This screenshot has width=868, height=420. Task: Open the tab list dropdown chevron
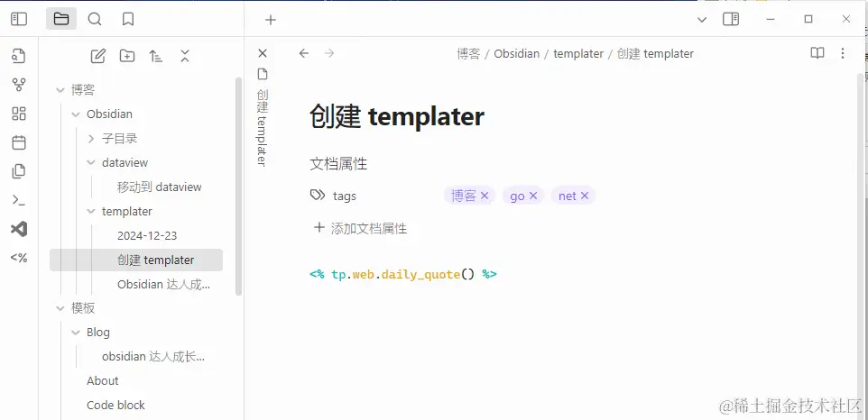pyautogui.click(x=701, y=20)
